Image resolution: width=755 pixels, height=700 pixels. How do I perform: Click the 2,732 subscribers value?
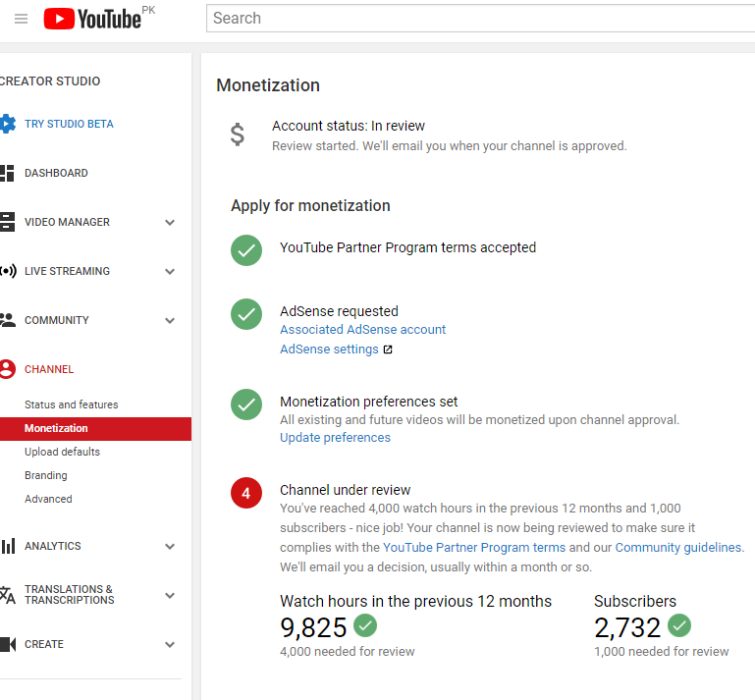pos(627,627)
